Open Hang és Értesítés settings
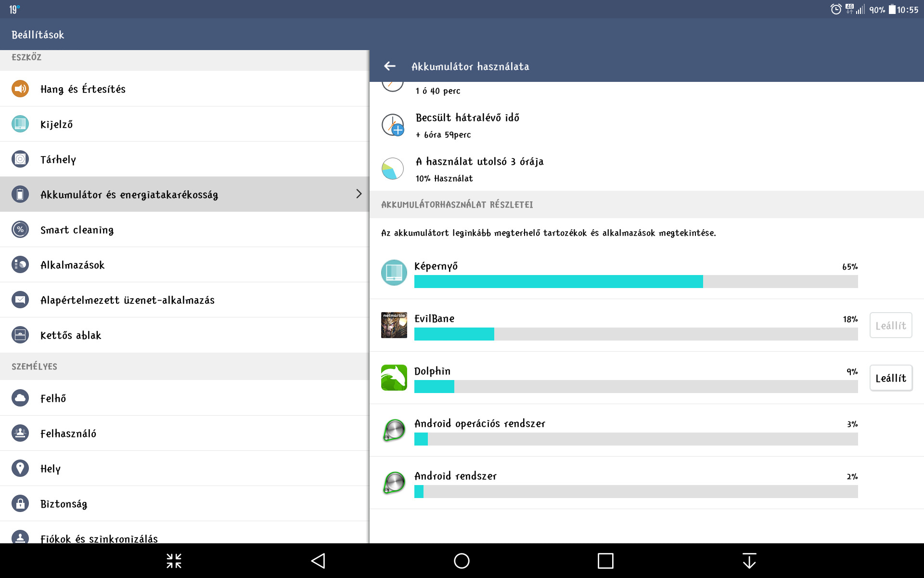The height and width of the screenshot is (578, 924). click(185, 89)
